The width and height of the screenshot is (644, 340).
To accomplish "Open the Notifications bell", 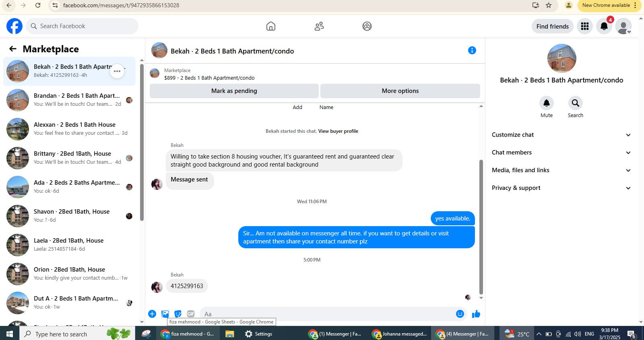I will [604, 26].
